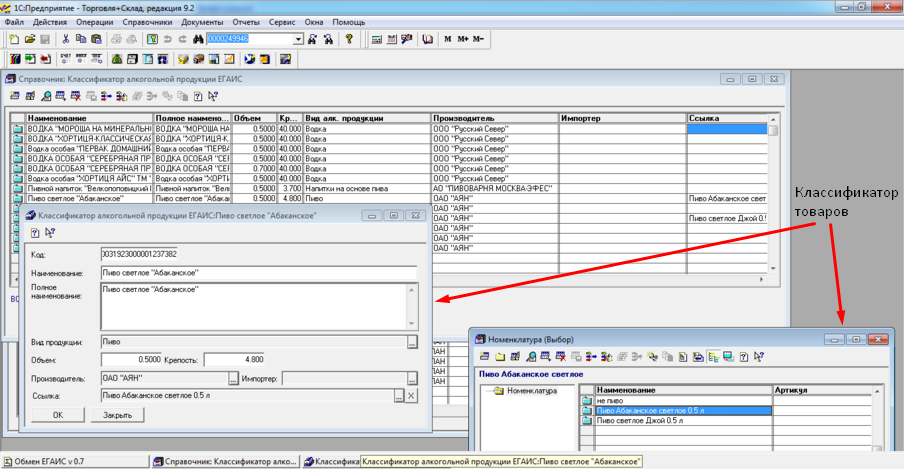The image size is (904, 469).
Task: Click the Наименование input field in dialog
Action: pyautogui.click(x=258, y=273)
